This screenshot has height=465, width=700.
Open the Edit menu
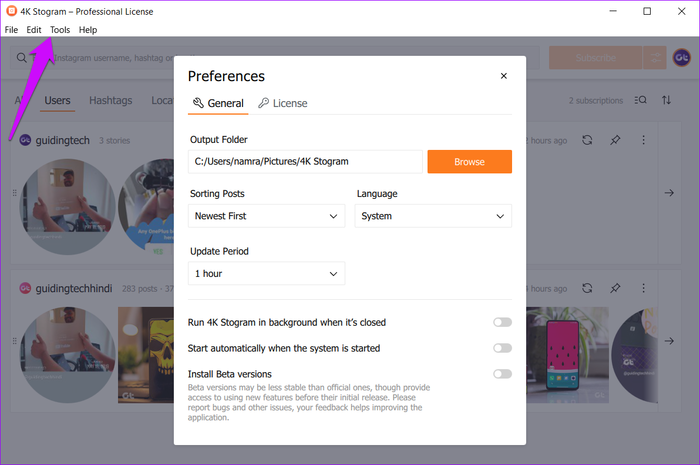pyautogui.click(x=33, y=30)
